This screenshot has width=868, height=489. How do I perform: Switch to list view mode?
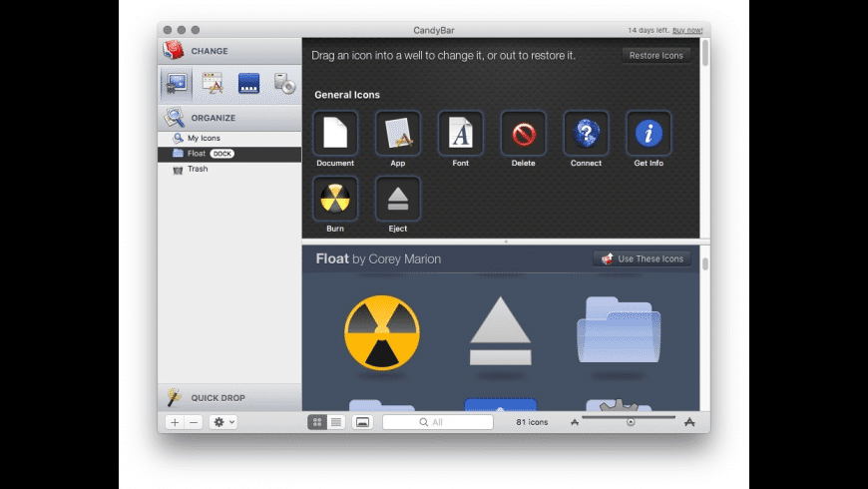[x=336, y=422]
